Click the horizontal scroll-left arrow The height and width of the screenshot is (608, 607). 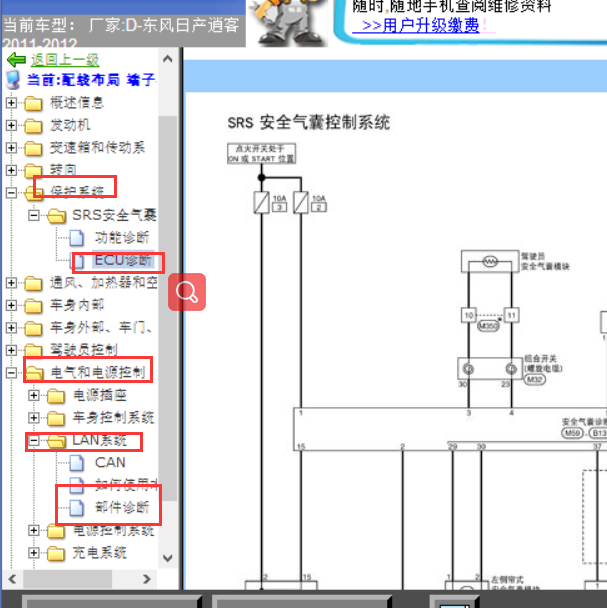[x=12, y=579]
